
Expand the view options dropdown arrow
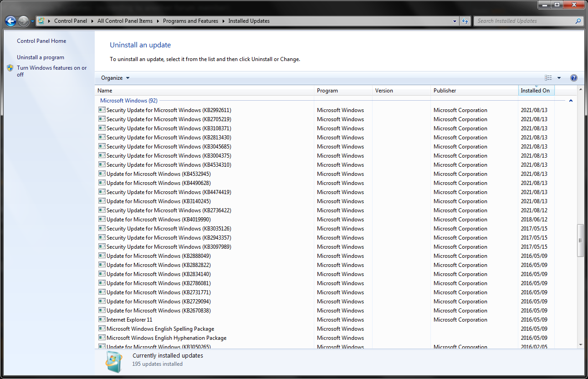(559, 78)
